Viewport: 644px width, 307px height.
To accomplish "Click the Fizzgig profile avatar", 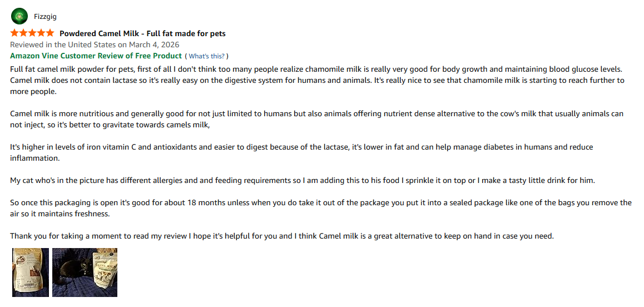I will (19, 16).
